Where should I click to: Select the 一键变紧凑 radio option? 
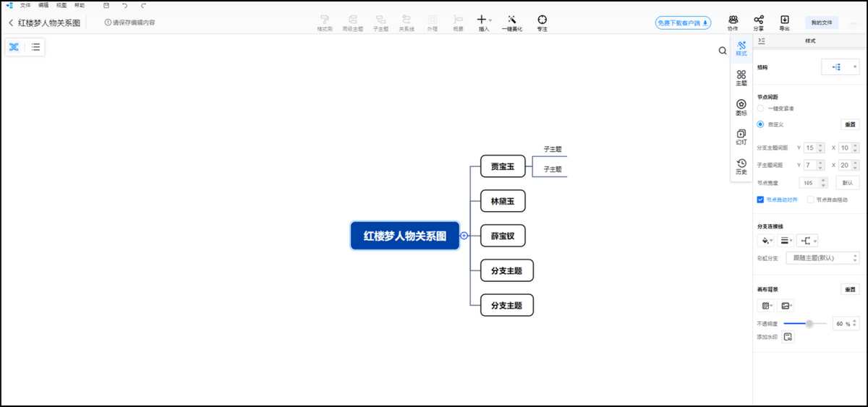coord(760,108)
